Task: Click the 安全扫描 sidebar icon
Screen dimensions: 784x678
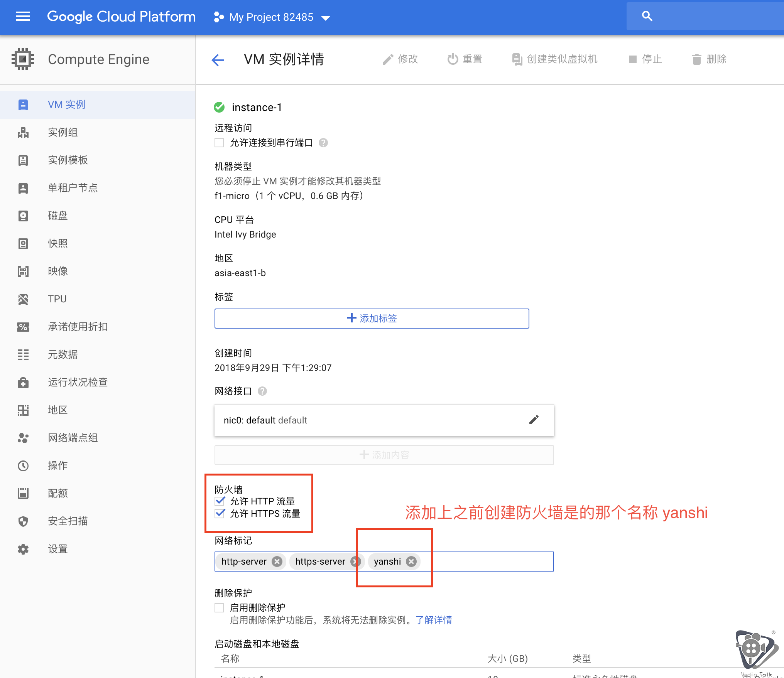Action: pos(24,521)
